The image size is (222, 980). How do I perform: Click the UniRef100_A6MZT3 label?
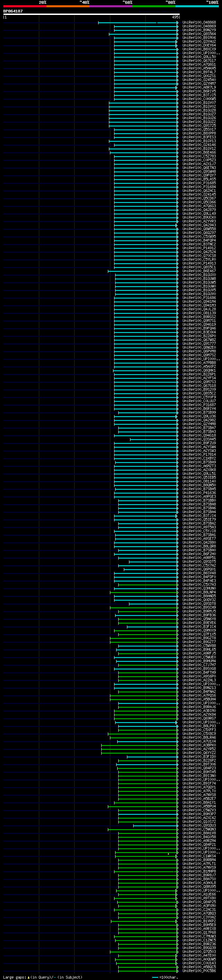tap(199, 465)
